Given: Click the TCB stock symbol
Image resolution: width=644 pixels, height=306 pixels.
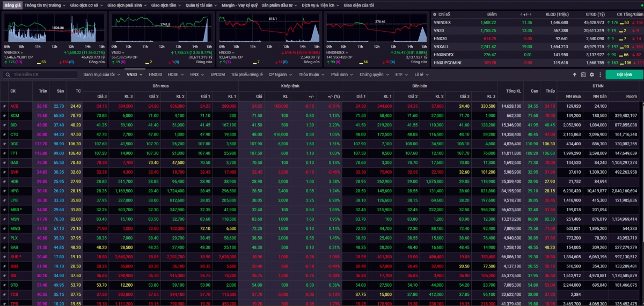Looking at the screenshot, I should tap(14, 294).
